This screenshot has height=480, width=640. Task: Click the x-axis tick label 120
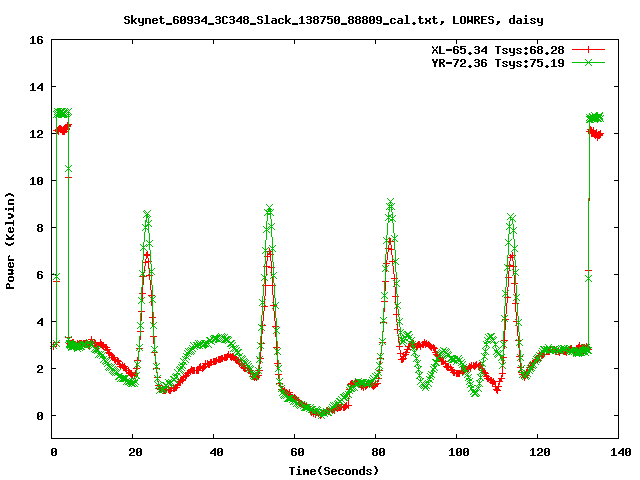[x=540, y=452]
